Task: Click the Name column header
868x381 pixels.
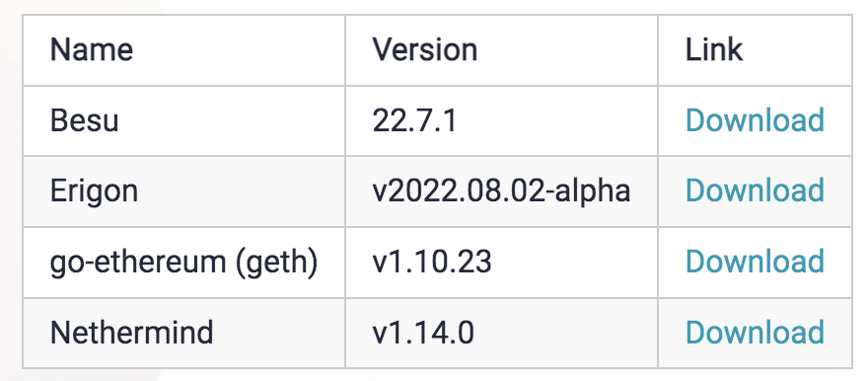Action: (92, 49)
